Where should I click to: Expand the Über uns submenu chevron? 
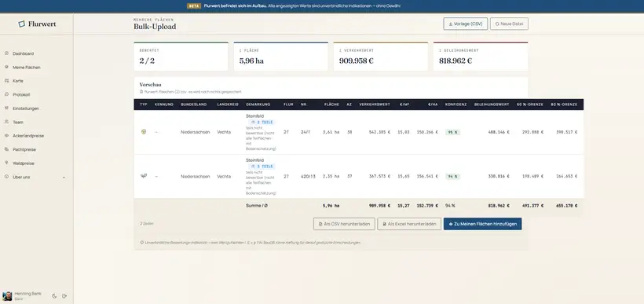click(x=64, y=177)
